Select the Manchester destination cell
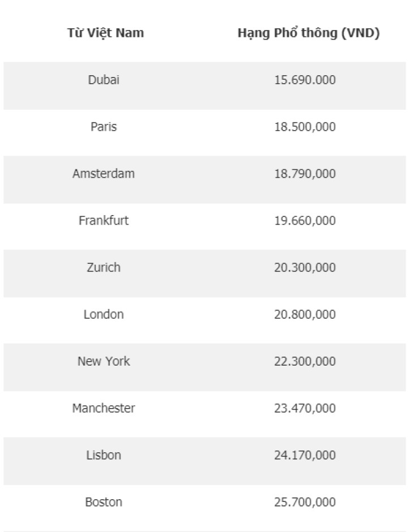 [x=104, y=408]
